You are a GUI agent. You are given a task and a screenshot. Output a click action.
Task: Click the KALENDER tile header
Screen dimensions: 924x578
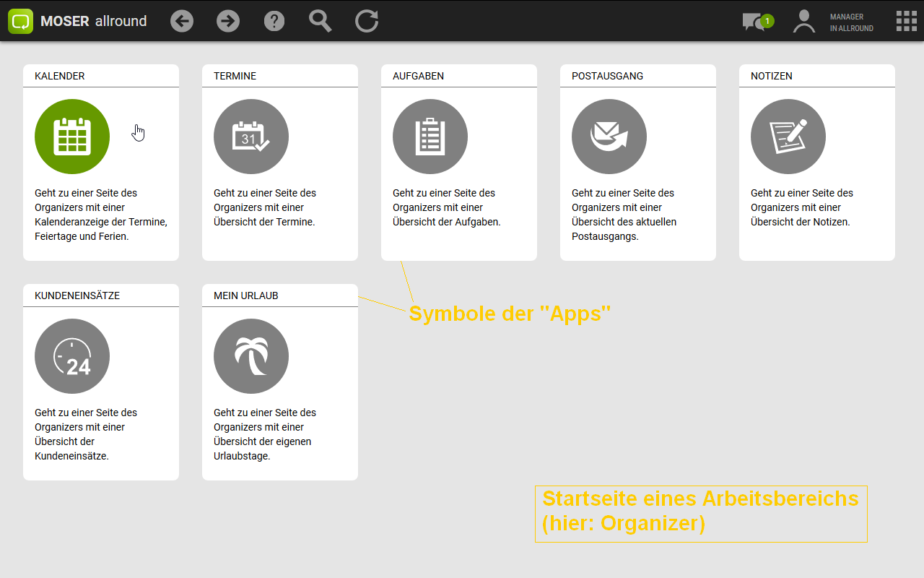(x=60, y=76)
